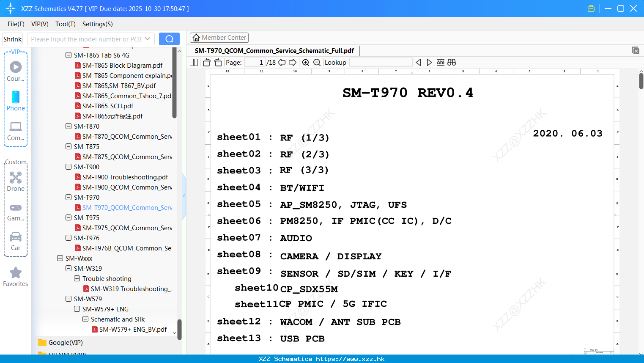
Task: Open SM-T865_SCH.pdf file
Action: pyautogui.click(x=108, y=106)
